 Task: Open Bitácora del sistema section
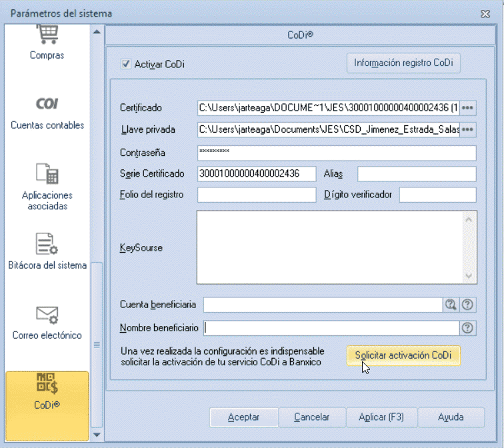pos(47,251)
